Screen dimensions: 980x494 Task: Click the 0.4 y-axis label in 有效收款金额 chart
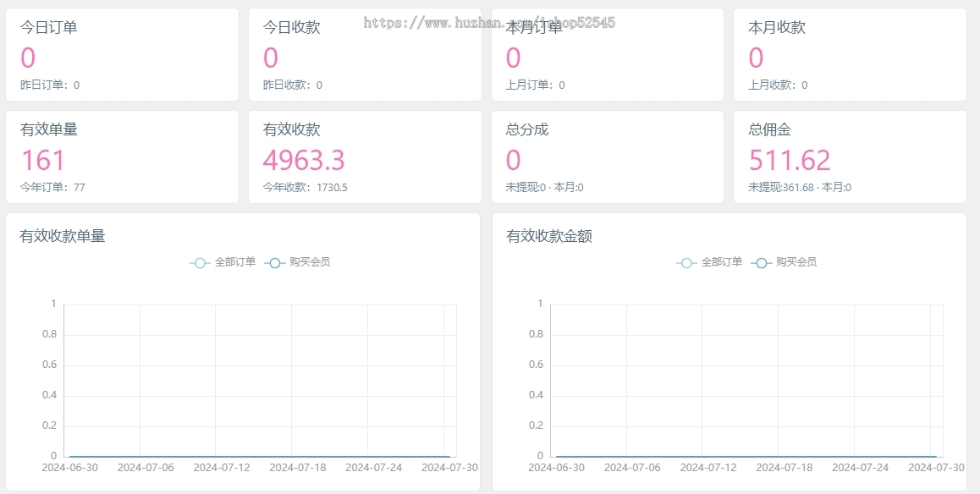pos(536,395)
